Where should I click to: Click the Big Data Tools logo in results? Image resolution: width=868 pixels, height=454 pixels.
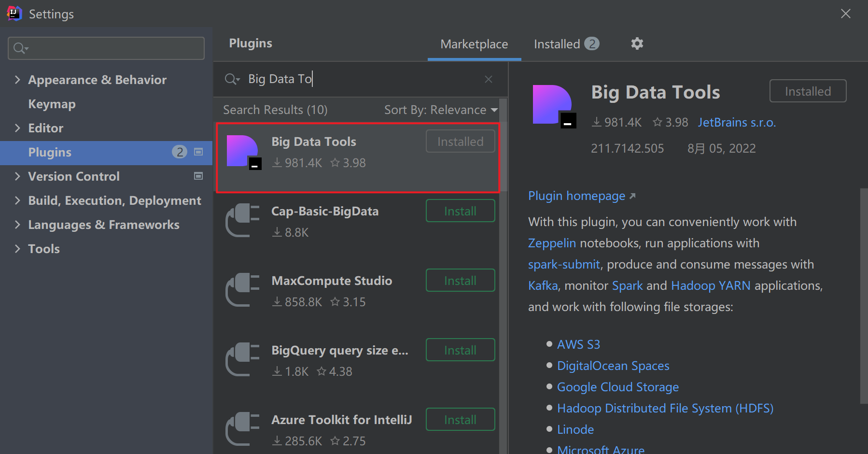click(x=244, y=153)
